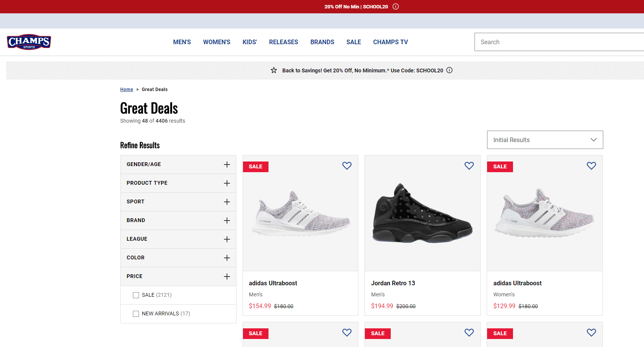Open the Men's adidas Ultraboost shoe image
Image resolution: width=644 pixels, height=347 pixels.
click(x=300, y=213)
